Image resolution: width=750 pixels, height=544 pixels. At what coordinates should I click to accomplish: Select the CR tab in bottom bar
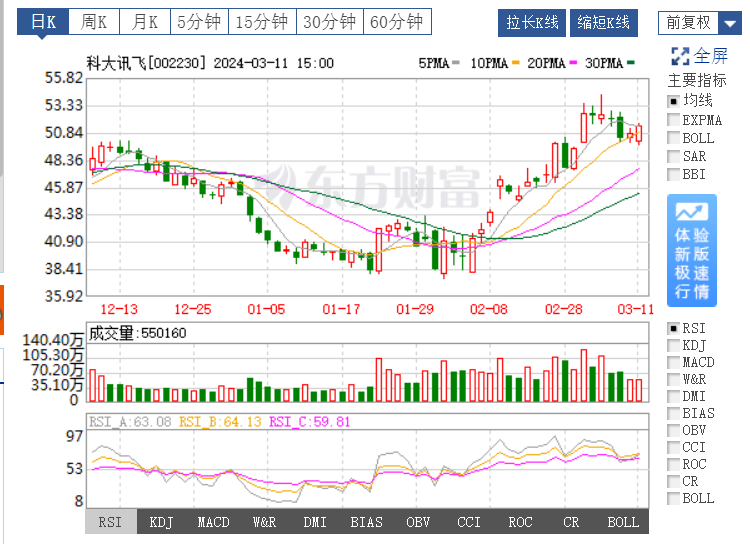click(571, 522)
